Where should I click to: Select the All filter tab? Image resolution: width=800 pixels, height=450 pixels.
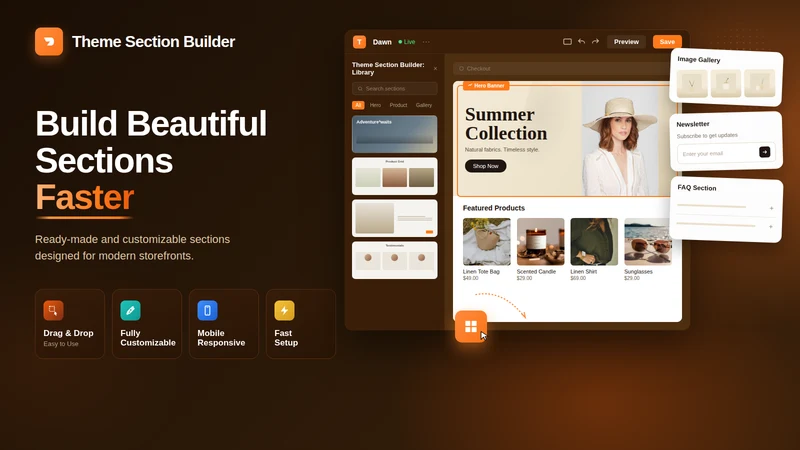(x=358, y=105)
